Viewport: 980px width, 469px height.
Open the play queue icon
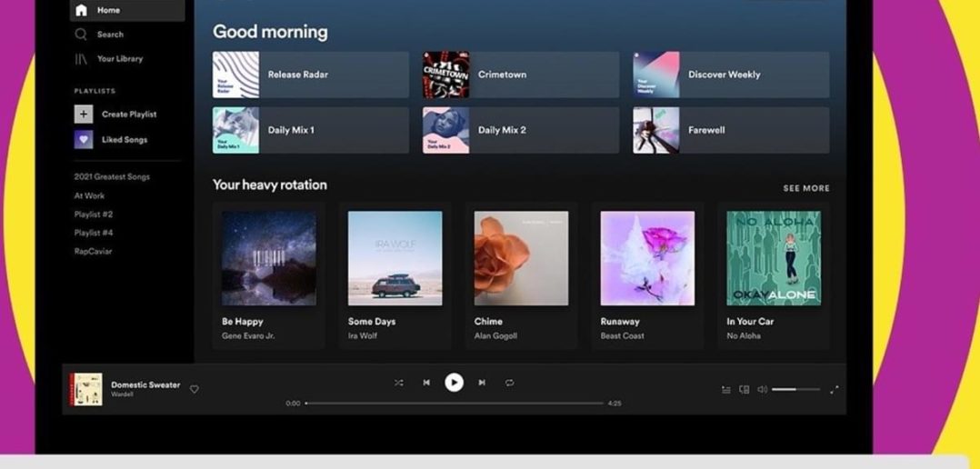(725, 390)
